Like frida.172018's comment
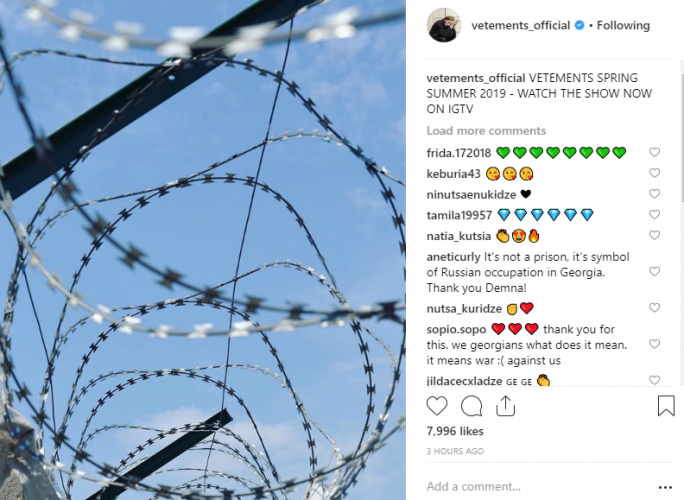Viewport: 684px width, 500px height. point(654,152)
